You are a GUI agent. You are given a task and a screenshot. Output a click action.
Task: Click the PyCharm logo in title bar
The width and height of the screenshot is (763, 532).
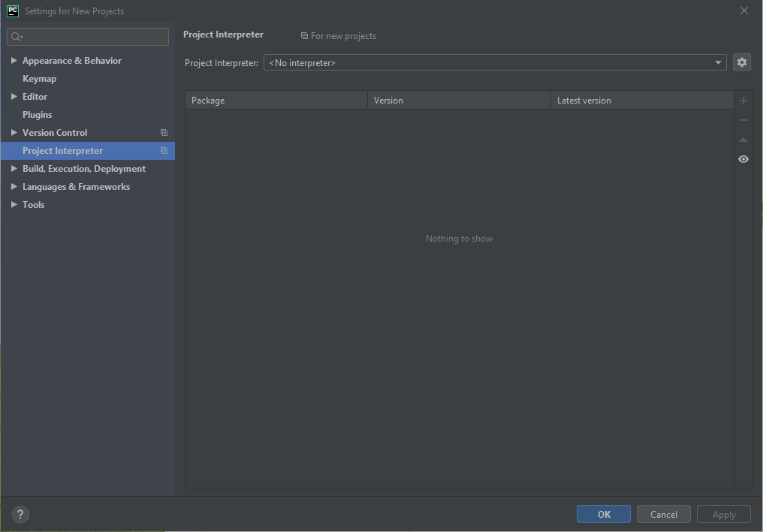click(x=13, y=11)
